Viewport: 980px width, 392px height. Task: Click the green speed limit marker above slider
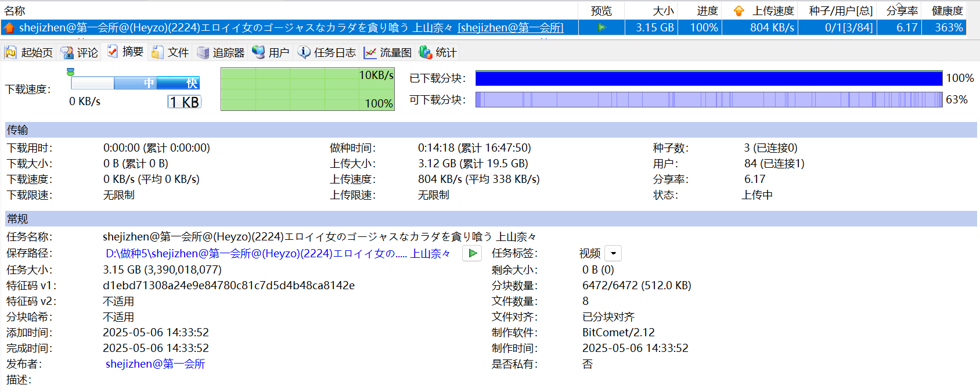pos(70,72)
